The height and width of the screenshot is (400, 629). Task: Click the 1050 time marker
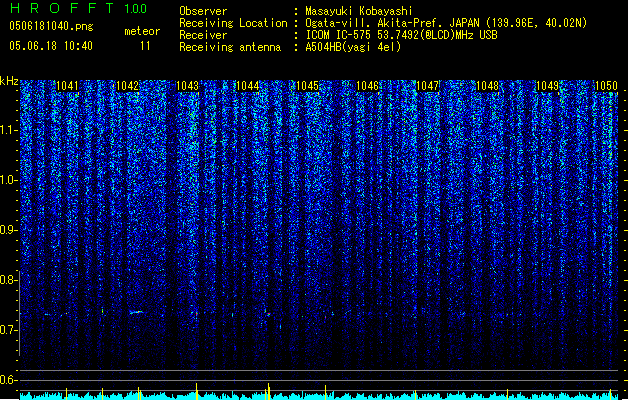(x=607, y=86)
